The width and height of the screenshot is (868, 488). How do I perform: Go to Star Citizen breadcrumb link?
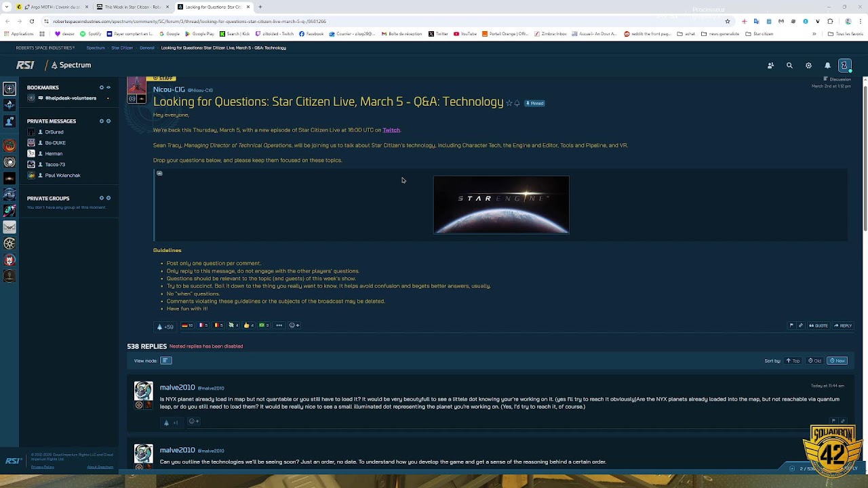122,48
